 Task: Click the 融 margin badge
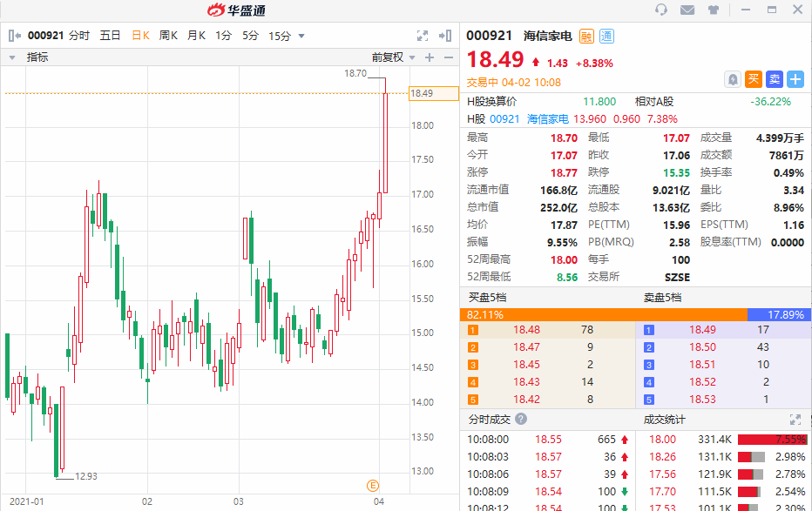[586, 37]
